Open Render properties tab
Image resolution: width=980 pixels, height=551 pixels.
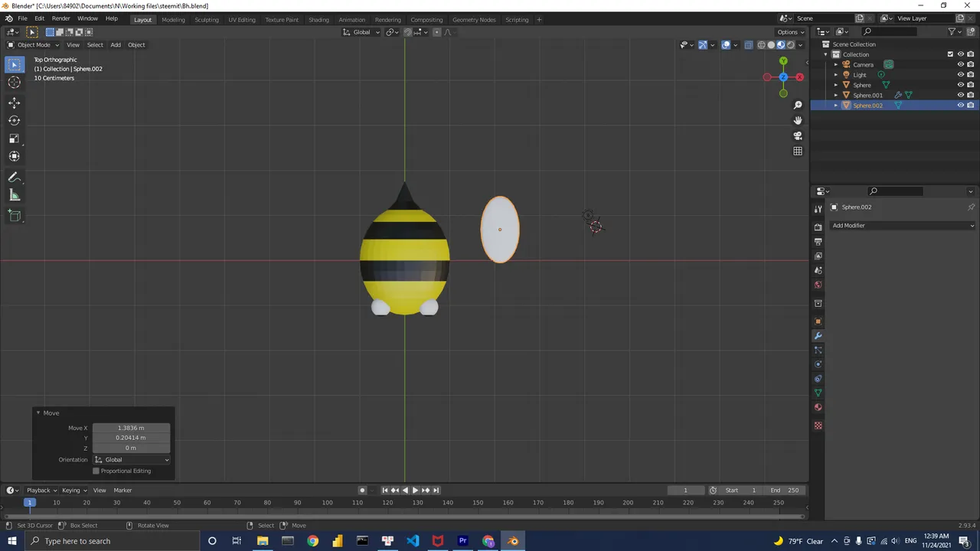818,227
